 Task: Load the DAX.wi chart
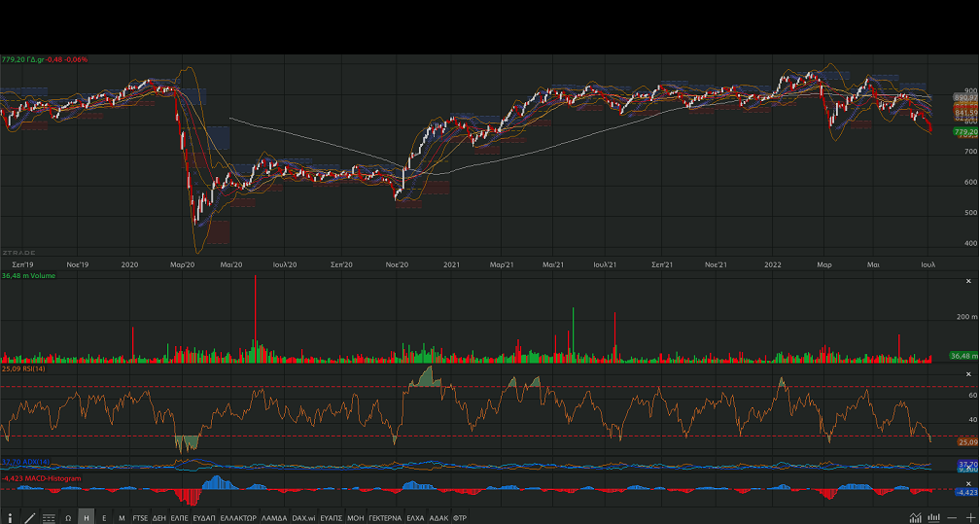click(x=304, y=517)
